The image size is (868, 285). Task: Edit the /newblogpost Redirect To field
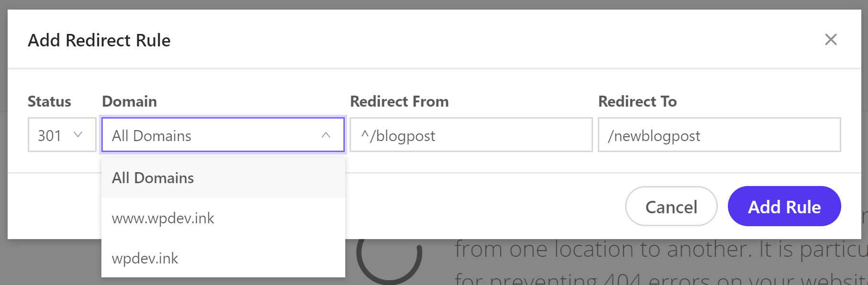click(719, 135)
